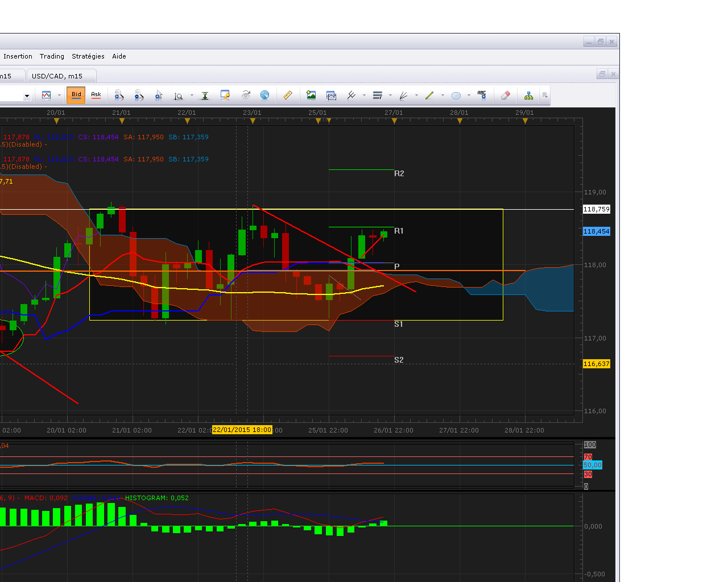Viewport: 728px width, 582px height.
Task: Click the 22/01/2015 18:00 time marker
Action: (242, 430)
